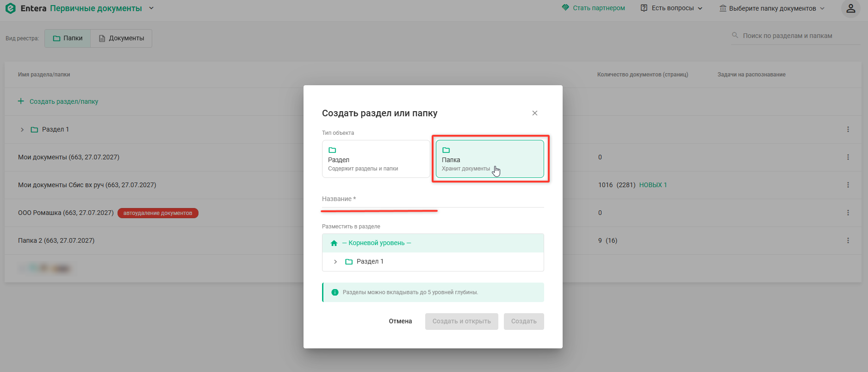The image size is (868, 372).
Task: Click the Создать и открыть button
Action: tap(462, 321)
